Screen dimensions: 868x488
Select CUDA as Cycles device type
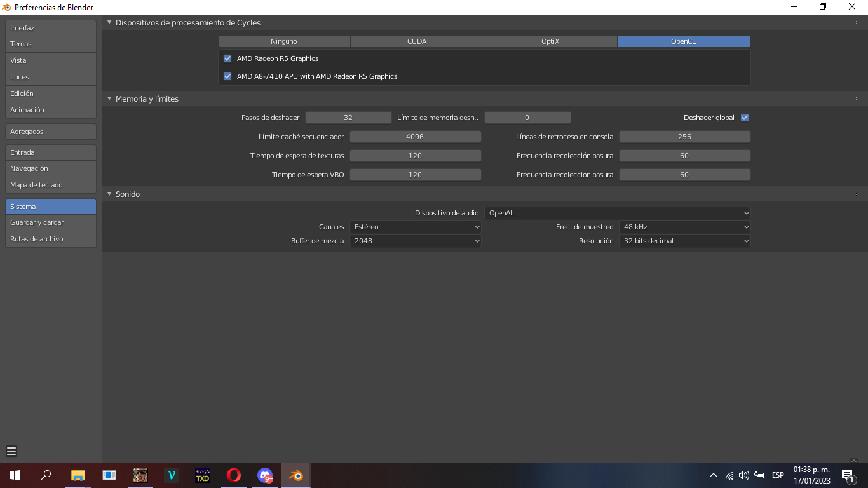click(x=417, y=41)
